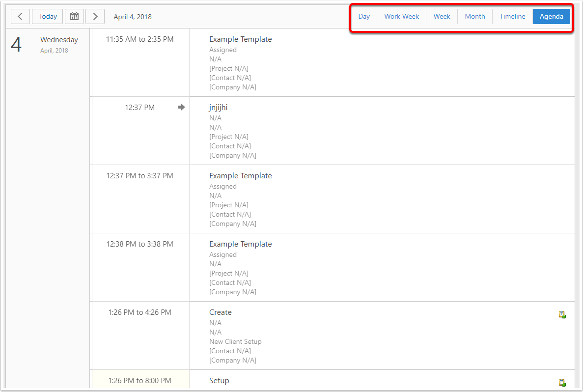Image resolution: width=583 pixels, height=392 pixels.
Task: Click 12:37 PM to 3:37 PM time
Action: click(140, 175)
